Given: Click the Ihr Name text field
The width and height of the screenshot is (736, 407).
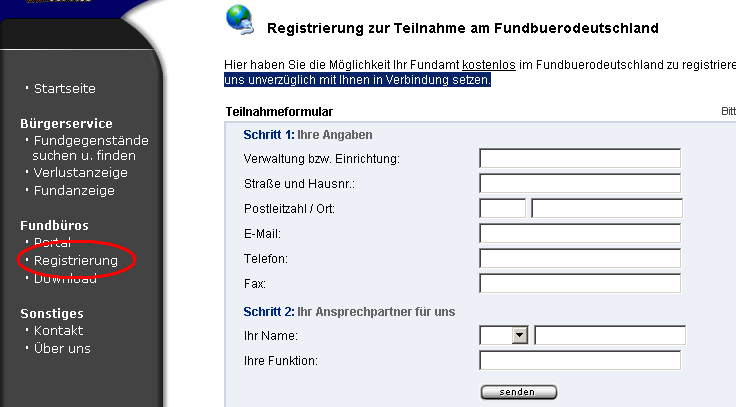Looking at the screenshot, I should [x=610, y=335].
